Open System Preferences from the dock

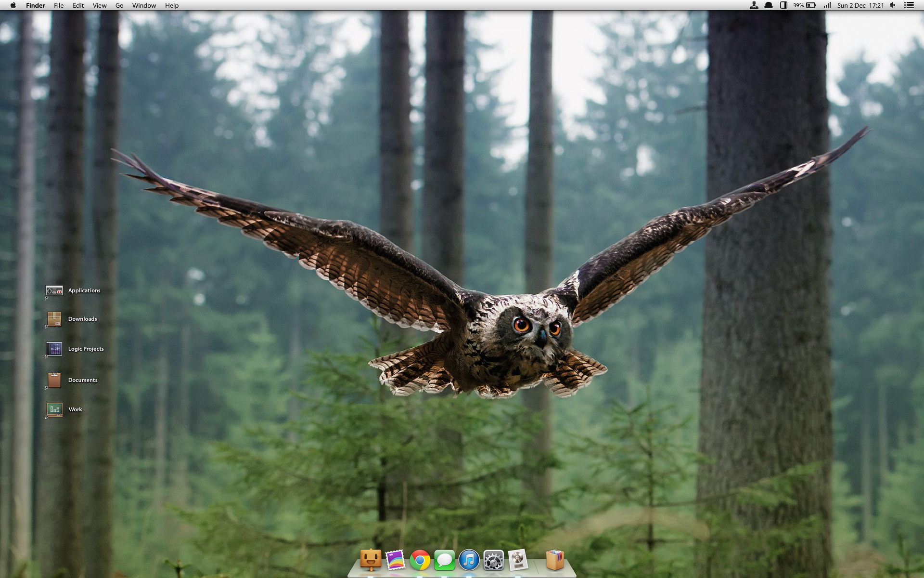pos(493,560)
